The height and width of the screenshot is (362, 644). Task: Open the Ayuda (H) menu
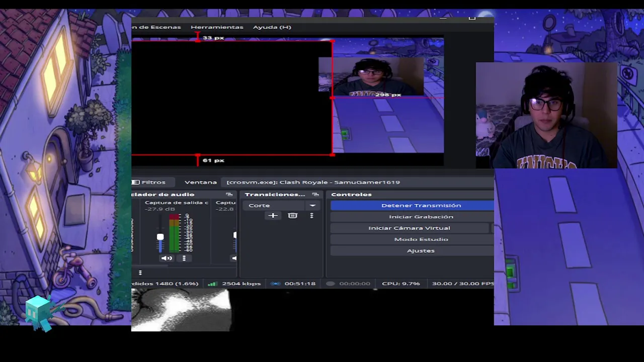pos(272,27)
